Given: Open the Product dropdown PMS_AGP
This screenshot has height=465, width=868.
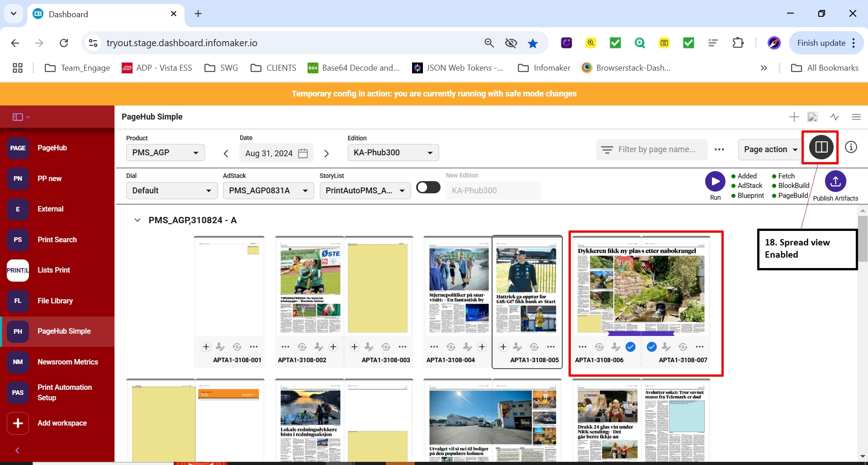Looking at the screenshot, I should (165, 153).
